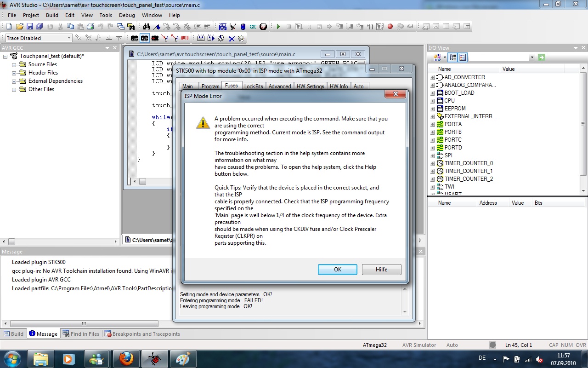Image resolution: width=588 pixels, height=368 pixels.
Task: Expand PORTA in I/O View
Action: (x=433, y=125)
